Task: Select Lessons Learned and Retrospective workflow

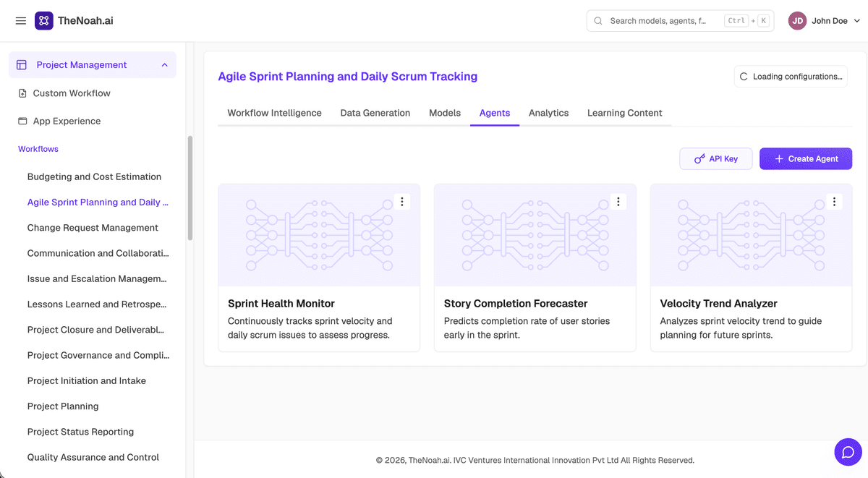Action: (97, 304)
